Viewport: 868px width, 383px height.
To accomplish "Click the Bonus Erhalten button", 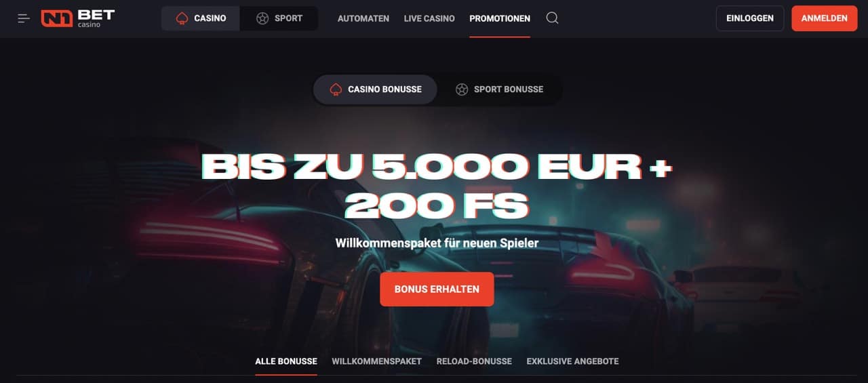I will click(x=437, y=289).
